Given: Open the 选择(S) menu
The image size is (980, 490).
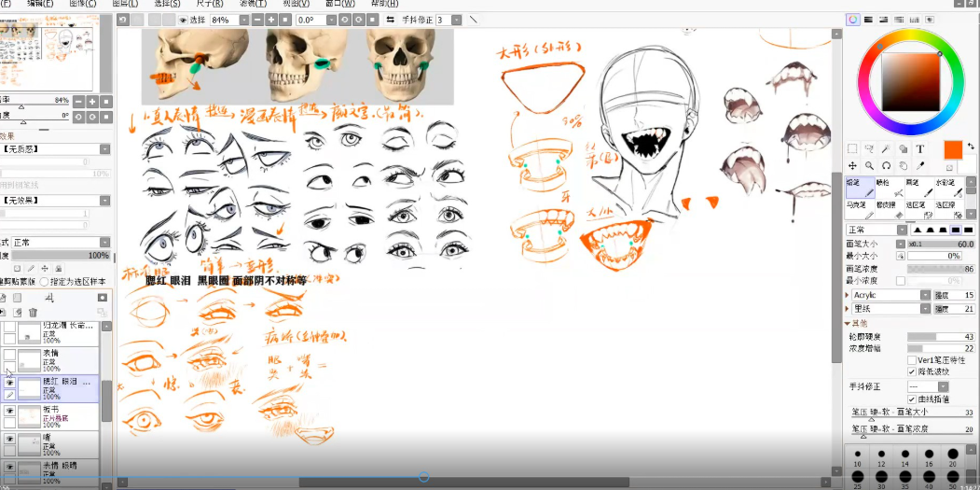Looking at the screenshot, I should 167,4.
